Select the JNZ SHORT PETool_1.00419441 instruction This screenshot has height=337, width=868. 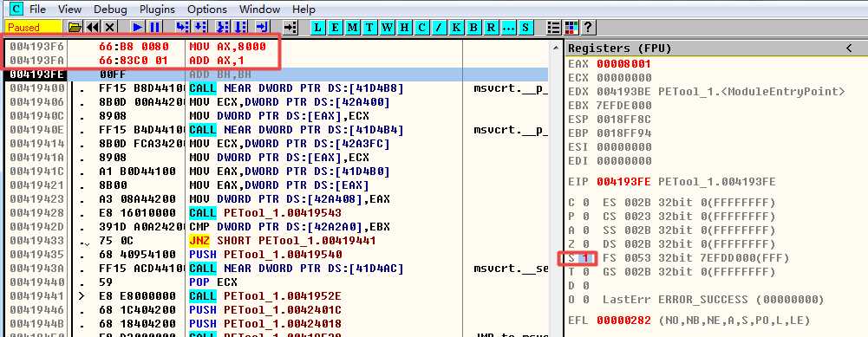tap(283, 241)
